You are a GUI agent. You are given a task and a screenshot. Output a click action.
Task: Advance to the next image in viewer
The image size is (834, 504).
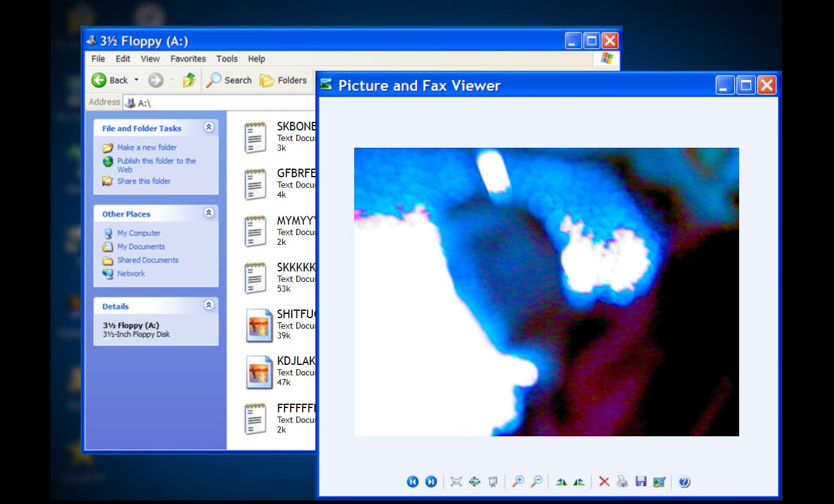431,482
